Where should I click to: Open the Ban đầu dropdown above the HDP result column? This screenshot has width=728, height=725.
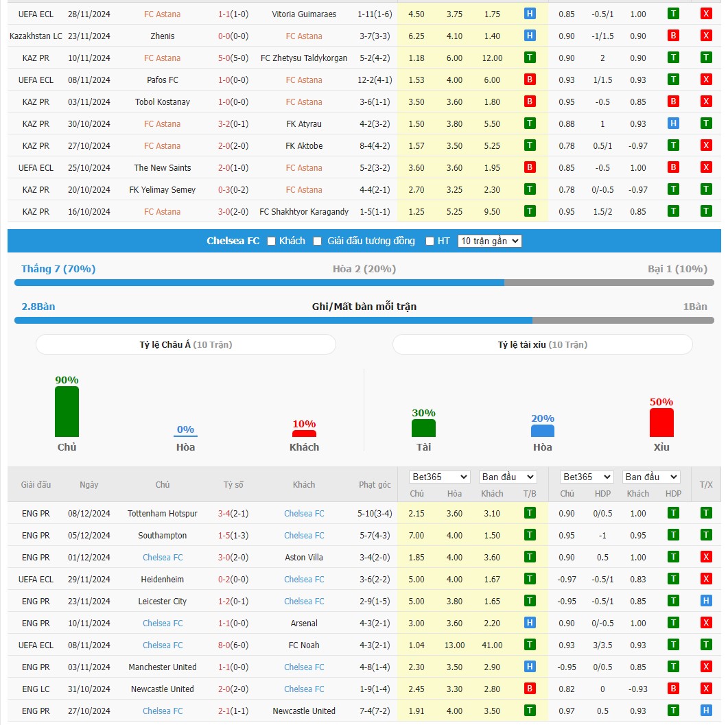pyautogui.click(x=651, y=477)
